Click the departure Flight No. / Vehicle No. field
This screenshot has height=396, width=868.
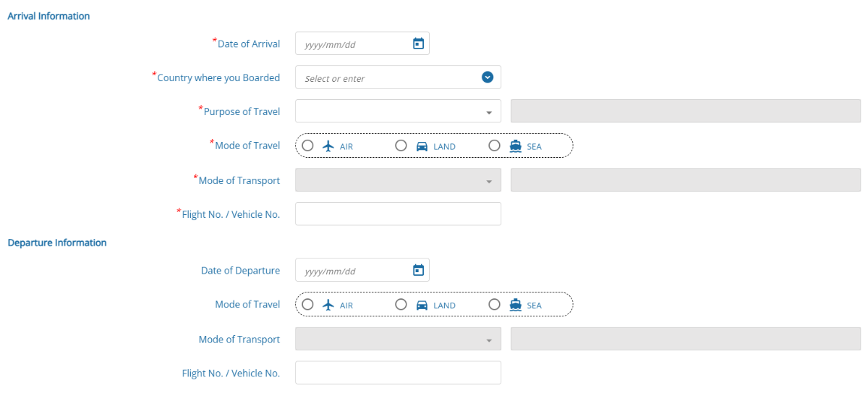[x=398, y=373]
